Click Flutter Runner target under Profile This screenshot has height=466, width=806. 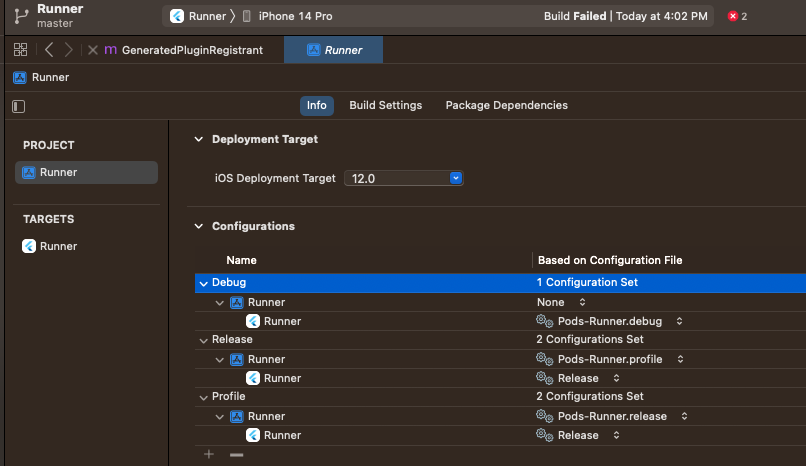(x=273, y=435)
